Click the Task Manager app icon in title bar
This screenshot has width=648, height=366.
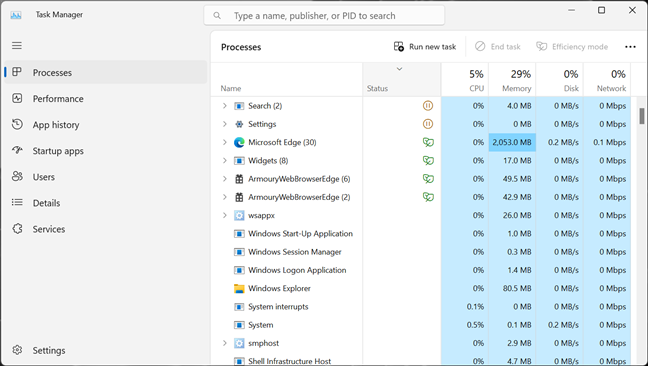point(16,15)
